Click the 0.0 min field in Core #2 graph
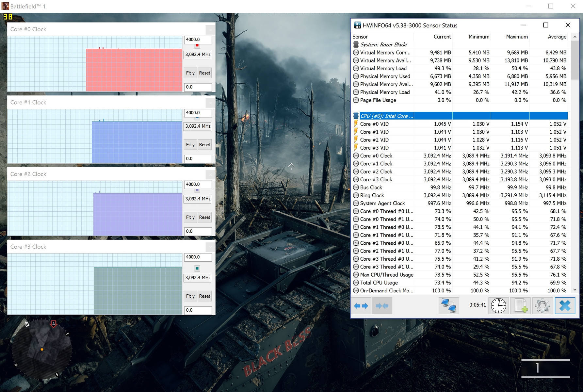583x392 pixels. point(198,231)
